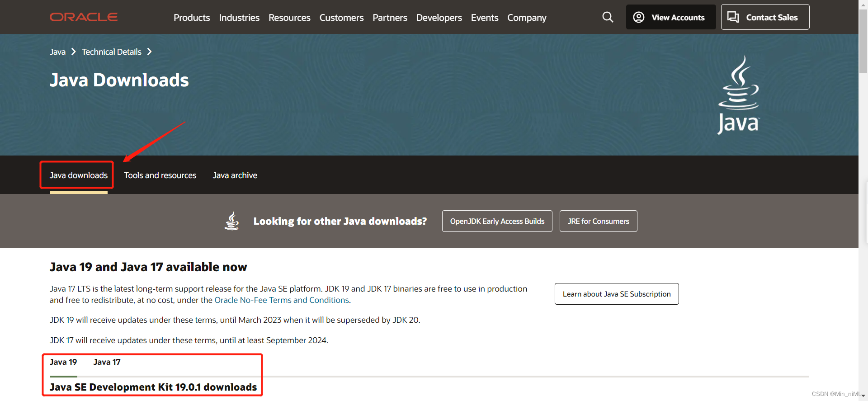
Task: Click small Java cup icon beside 'Looking for'
Action: coord(232,221)
